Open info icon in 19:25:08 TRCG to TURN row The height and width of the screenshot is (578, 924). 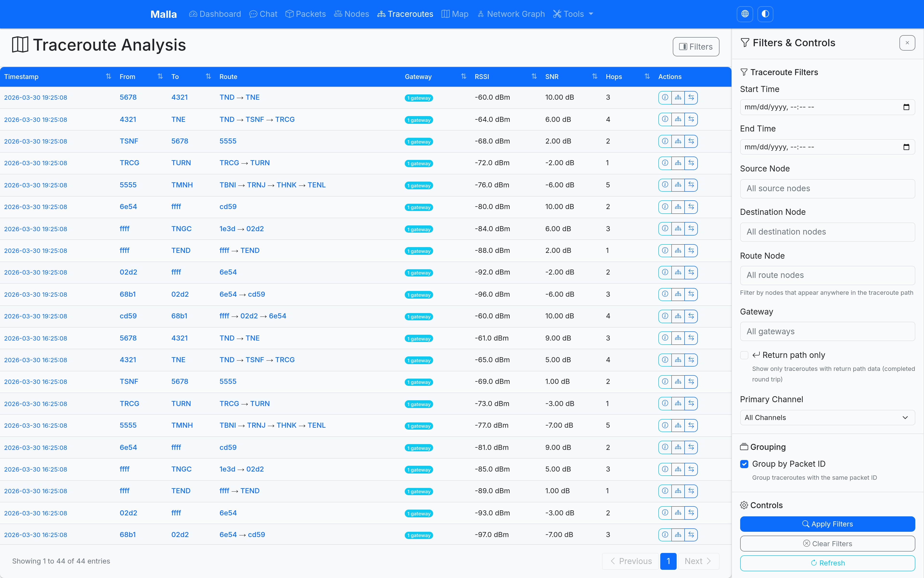665,163
